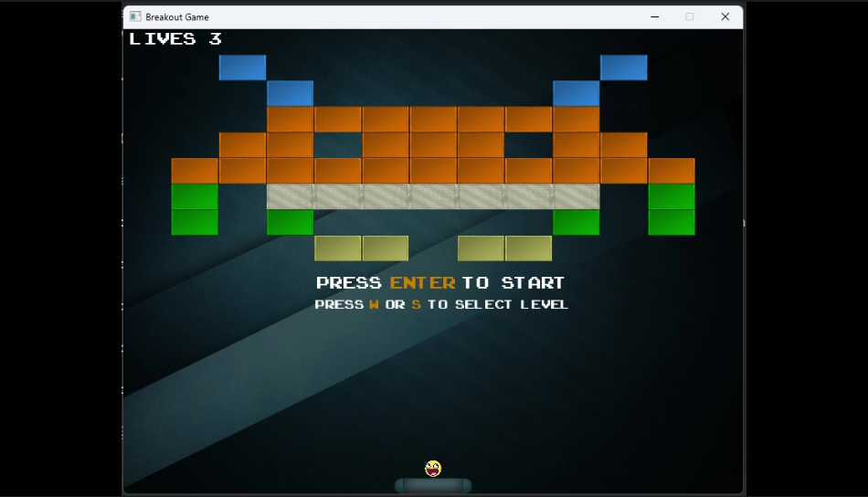The width and height of the screenshot is (868, 497).
Task: Click the bottom green brick in the far-right column
Action: pos(672,223)
